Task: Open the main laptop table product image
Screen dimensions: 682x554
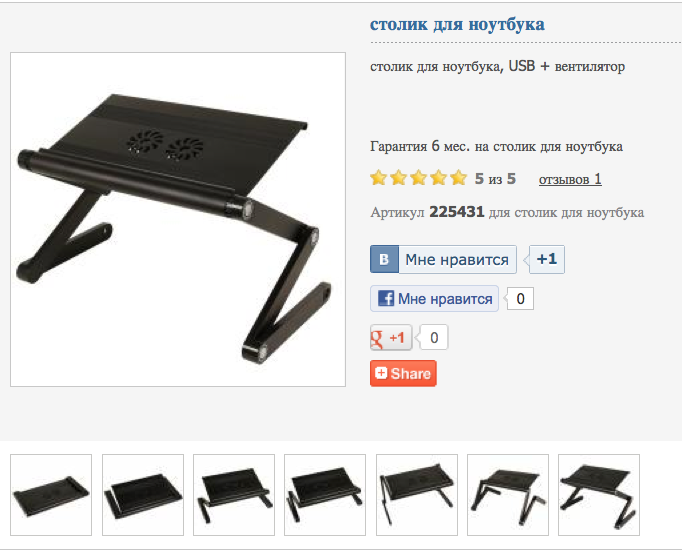Action: tap(178, 219)
